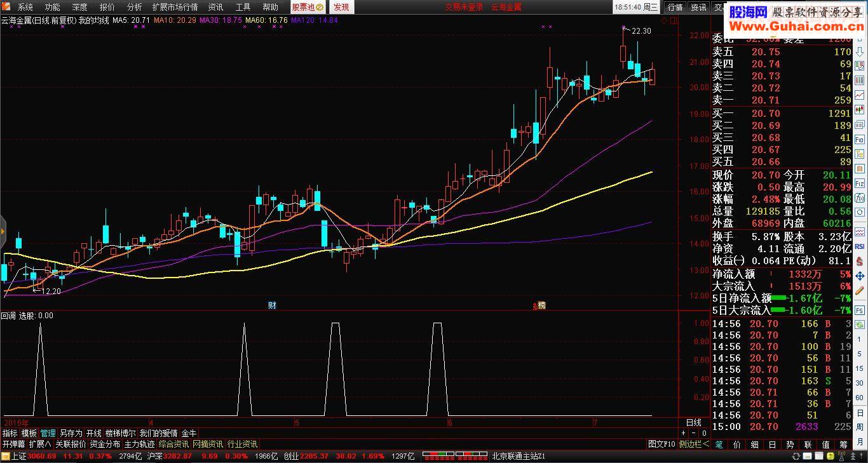Click the 交易未登录 link
Screen dimensions: 868x463
[x=464, y=7]
